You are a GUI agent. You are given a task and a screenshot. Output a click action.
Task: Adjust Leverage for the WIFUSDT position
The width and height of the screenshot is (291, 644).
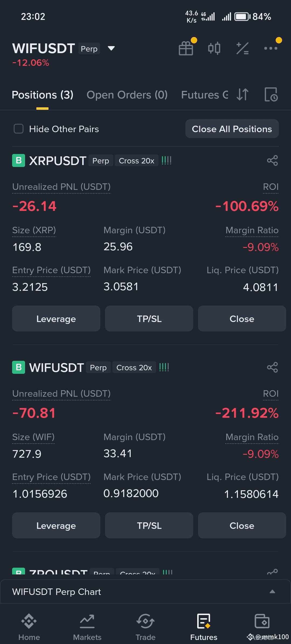[x=56, y=526]
